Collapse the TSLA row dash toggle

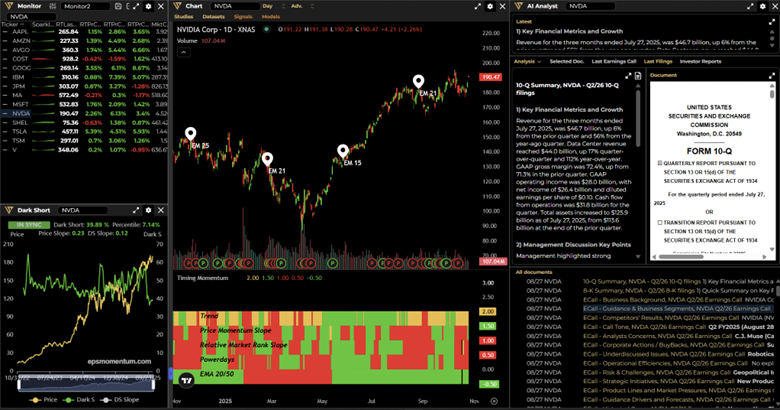tap(5, 132)
